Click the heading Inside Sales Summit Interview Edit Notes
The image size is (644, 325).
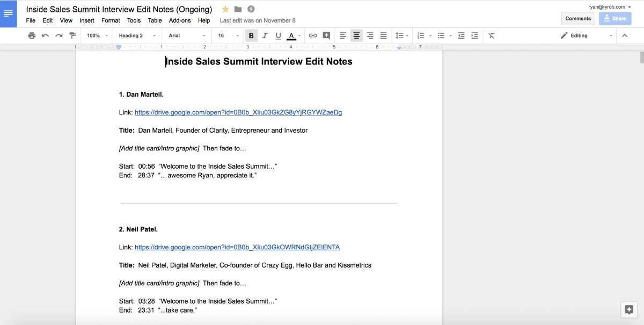tap(259, 61)
